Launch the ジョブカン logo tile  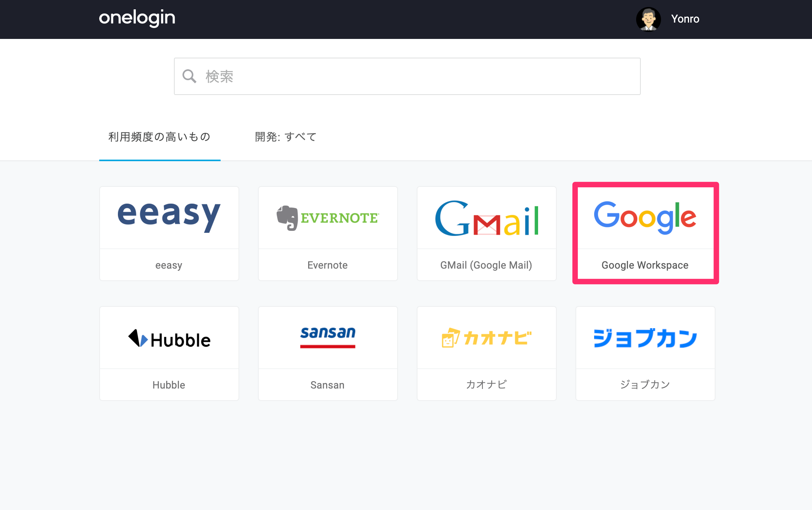[x=645, y=338]
